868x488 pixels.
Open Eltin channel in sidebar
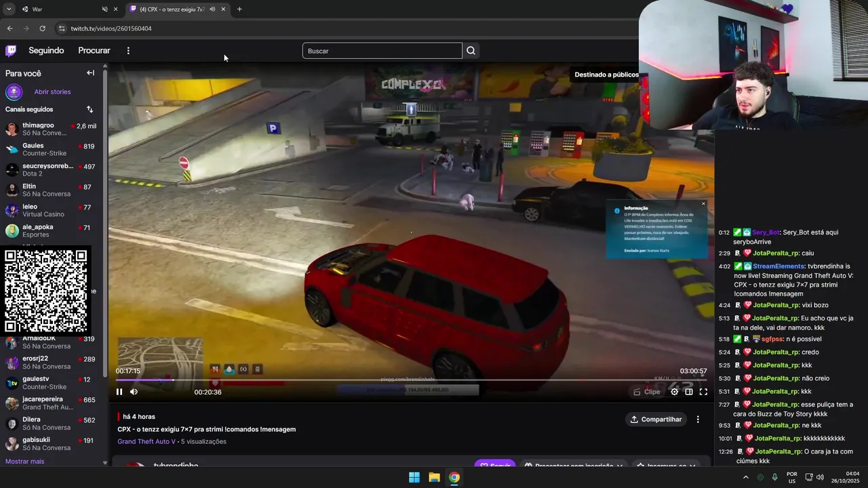(x=52, y=190)
